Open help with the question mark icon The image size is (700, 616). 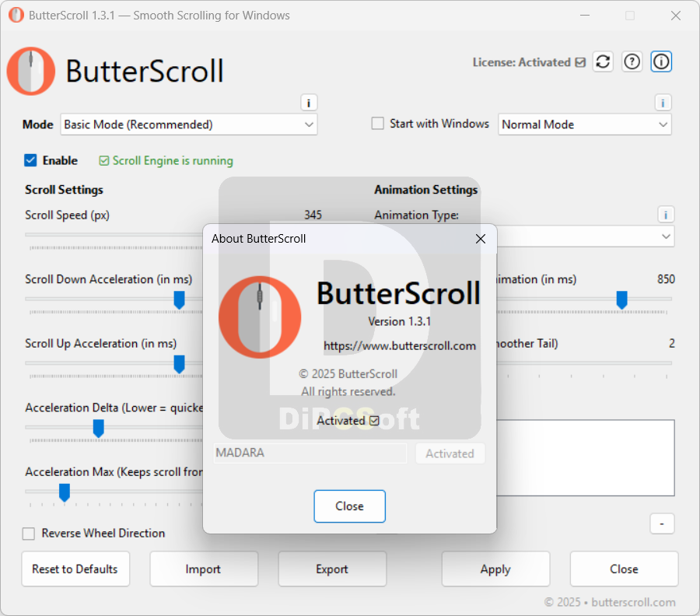point(632,61)
